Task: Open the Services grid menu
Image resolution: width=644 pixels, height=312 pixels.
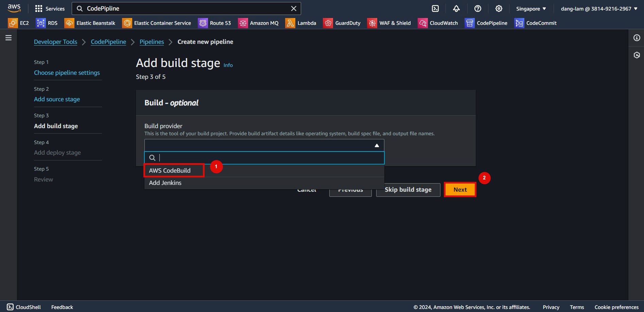Action: [50, 8]
